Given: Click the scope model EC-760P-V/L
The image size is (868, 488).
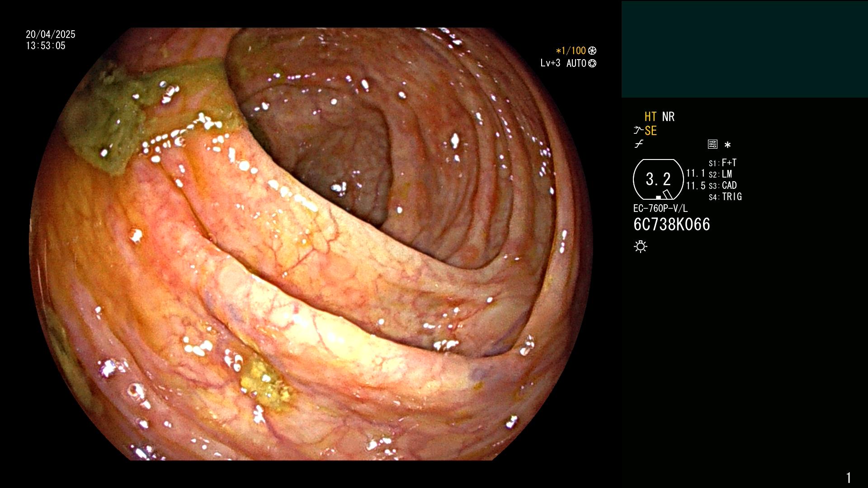Looking at the screenshot, I should pos(660,208).
